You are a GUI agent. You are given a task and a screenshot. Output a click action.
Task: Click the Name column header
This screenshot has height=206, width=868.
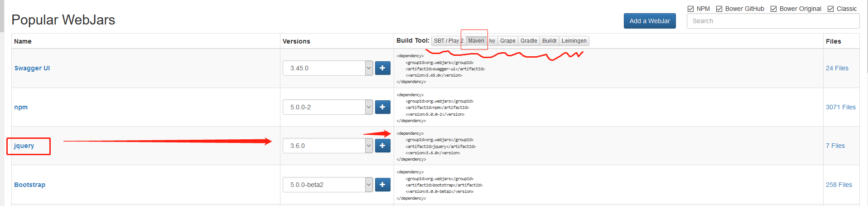pyautogui.click(x=23, y=41)
